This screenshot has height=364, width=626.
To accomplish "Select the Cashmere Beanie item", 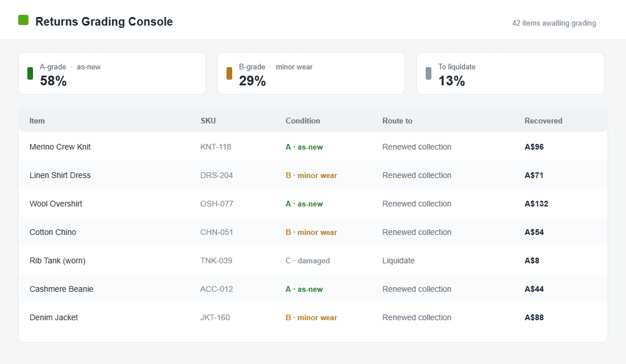I will click(61, 289).
